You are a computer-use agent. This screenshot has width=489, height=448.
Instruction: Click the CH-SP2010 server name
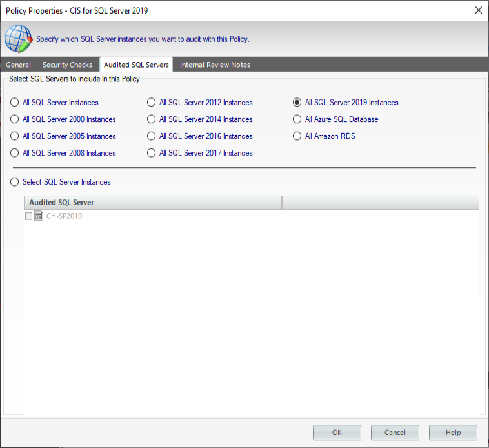[x=65, y=216]
